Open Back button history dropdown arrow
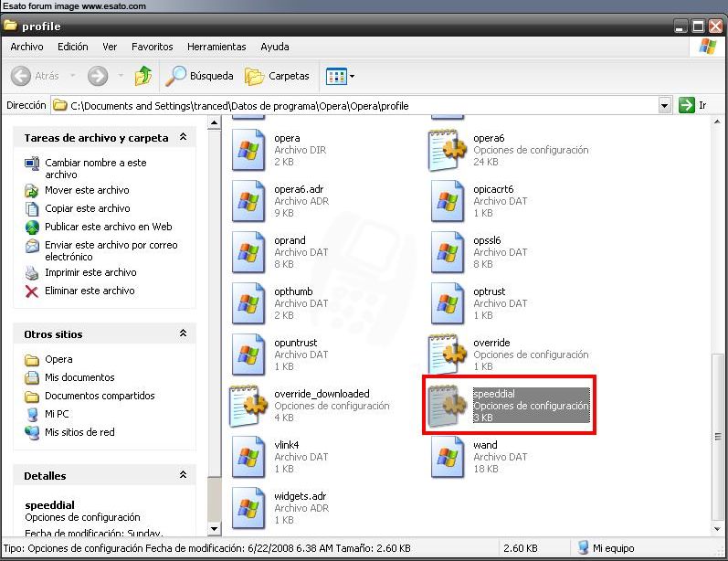This screenshot has height=561, width=728. pyautogui.click(x=73, y=76)
